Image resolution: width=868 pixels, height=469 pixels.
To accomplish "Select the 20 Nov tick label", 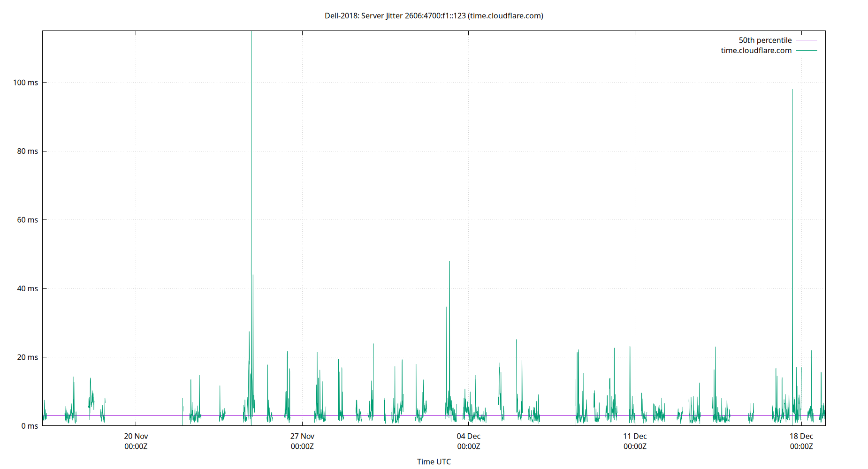I will pos(136,436).
